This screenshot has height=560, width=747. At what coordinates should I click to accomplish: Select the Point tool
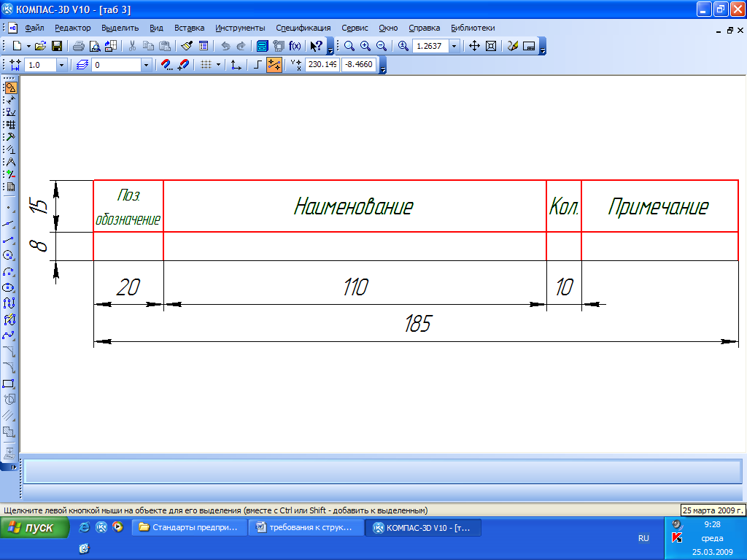[x=9, y=208]
